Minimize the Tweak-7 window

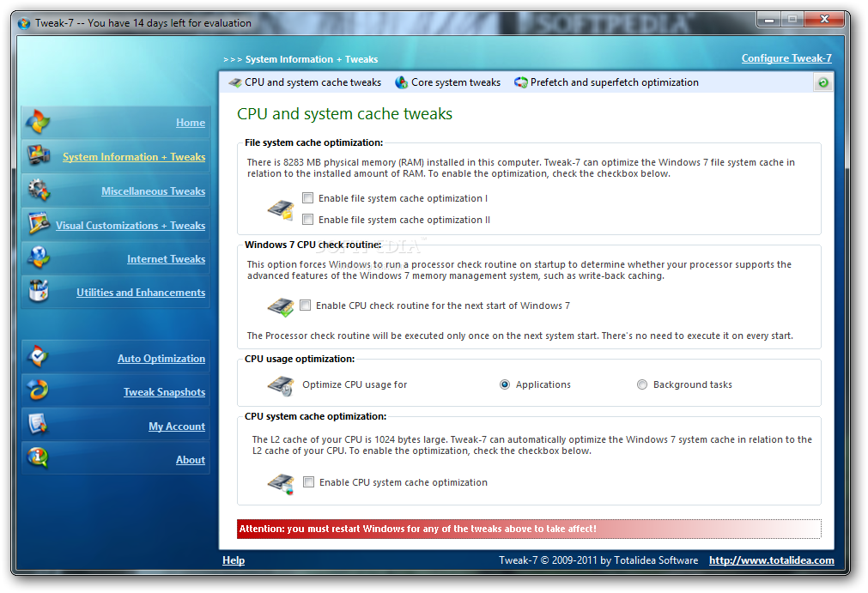[x=769, y=20]
